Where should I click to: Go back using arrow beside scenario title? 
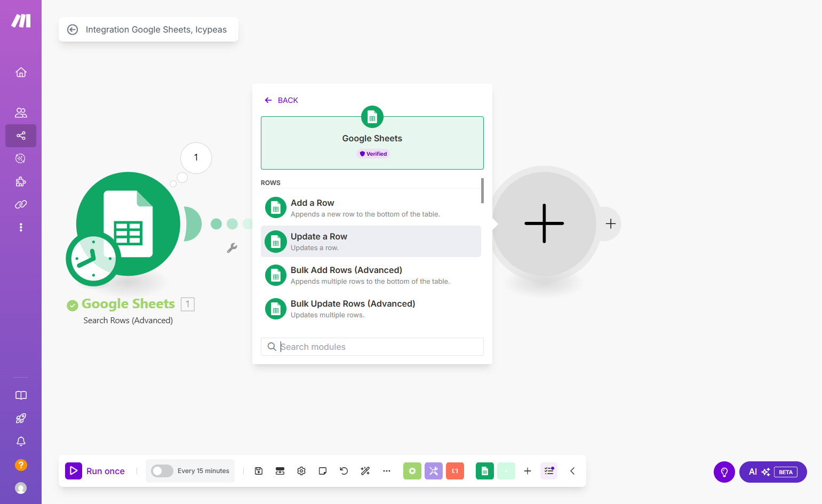[x=73, y=30]
